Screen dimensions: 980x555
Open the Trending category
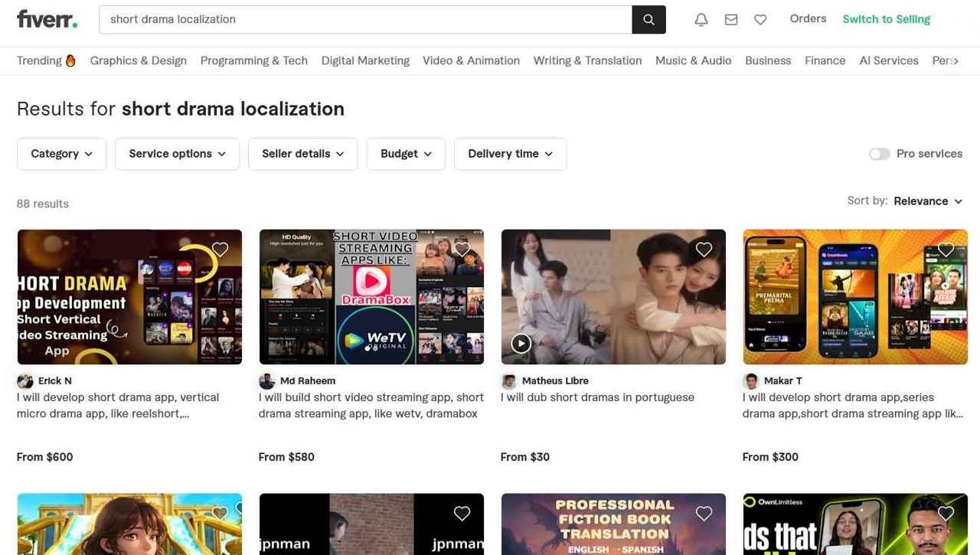pyautogui.click(x=46, y=60)
